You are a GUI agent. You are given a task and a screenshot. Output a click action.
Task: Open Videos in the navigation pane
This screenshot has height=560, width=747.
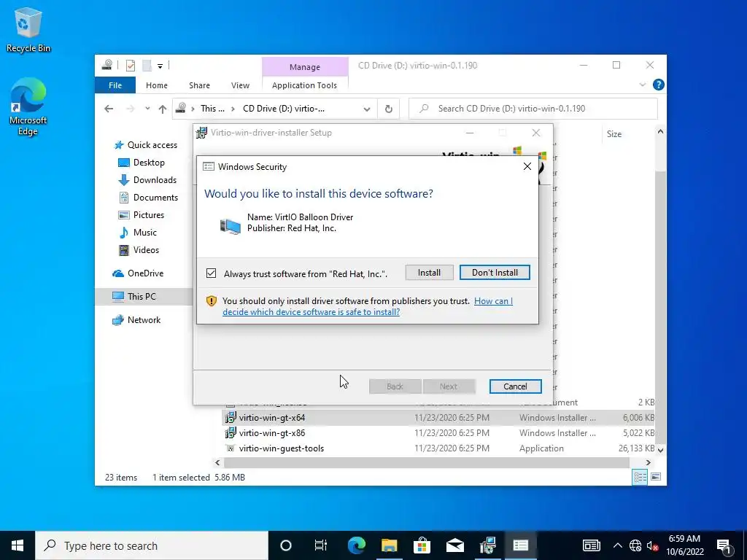point(139,250)
